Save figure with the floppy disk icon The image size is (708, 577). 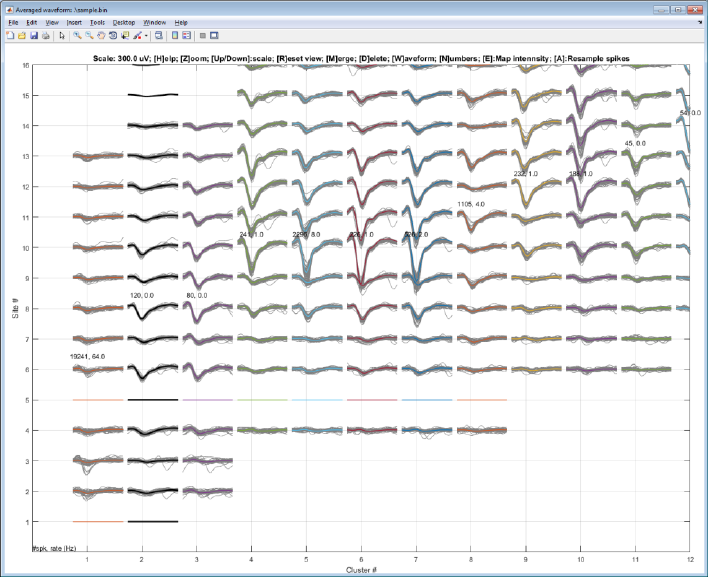pyautogui.click(x=33, y=35)
